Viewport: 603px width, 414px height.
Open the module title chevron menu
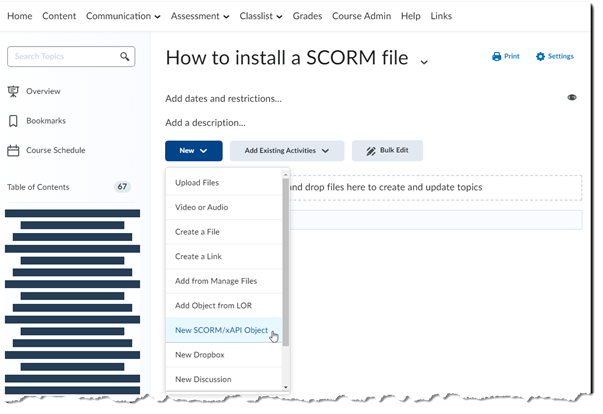click(x=424, y=62)
